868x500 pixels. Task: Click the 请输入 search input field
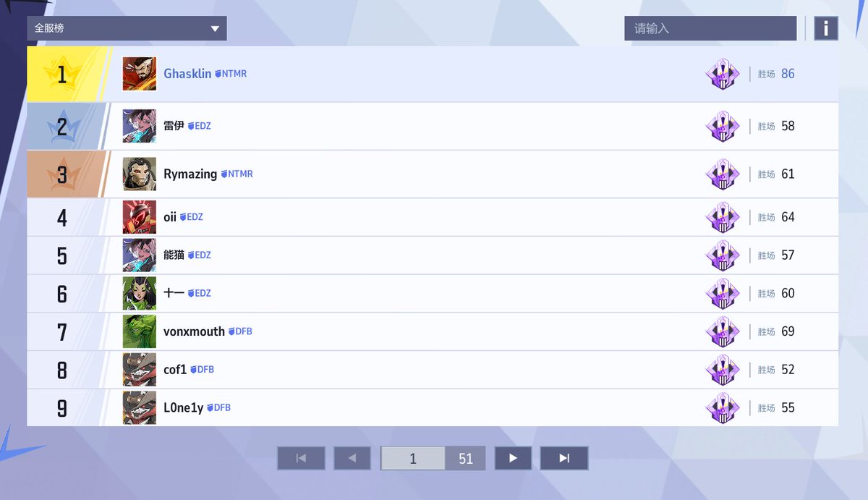710,28
